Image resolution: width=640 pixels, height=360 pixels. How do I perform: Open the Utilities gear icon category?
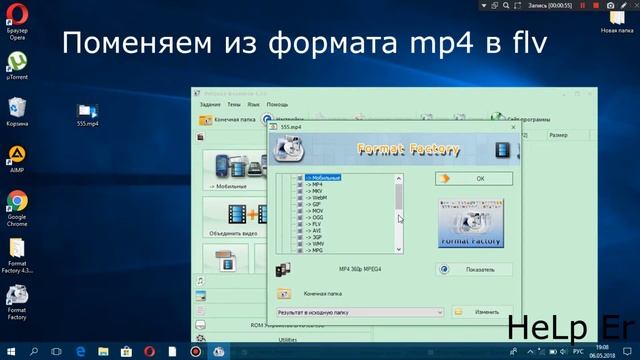pyautogui.click(x=200, y=338)
